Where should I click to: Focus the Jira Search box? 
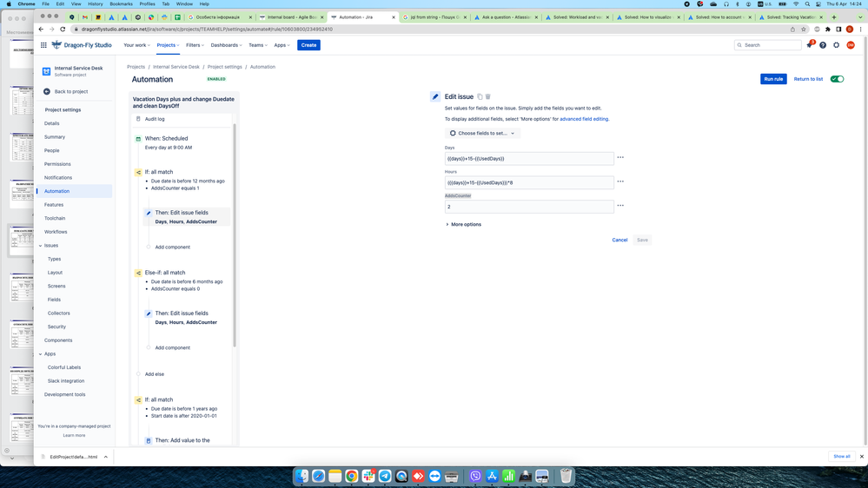pyautogui.click(x=768, y=45)
